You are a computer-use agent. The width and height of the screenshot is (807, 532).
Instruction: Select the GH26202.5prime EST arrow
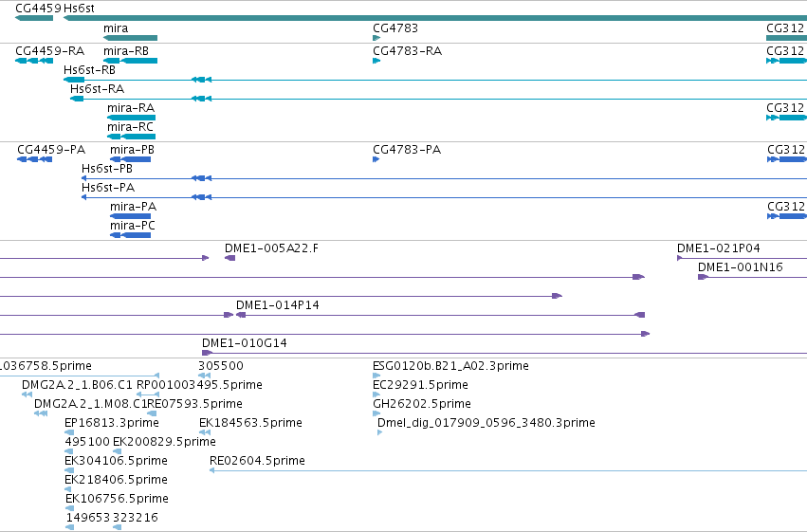[376, 413]
